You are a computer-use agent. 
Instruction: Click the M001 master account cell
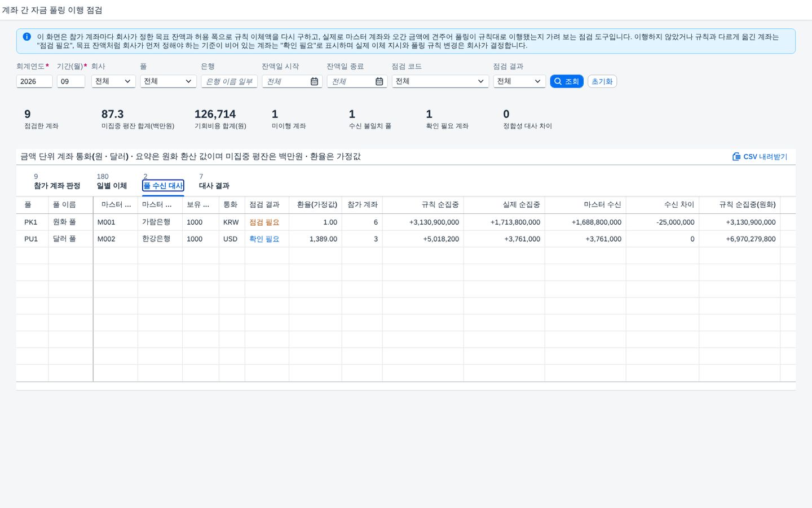[x=116, y=222]
